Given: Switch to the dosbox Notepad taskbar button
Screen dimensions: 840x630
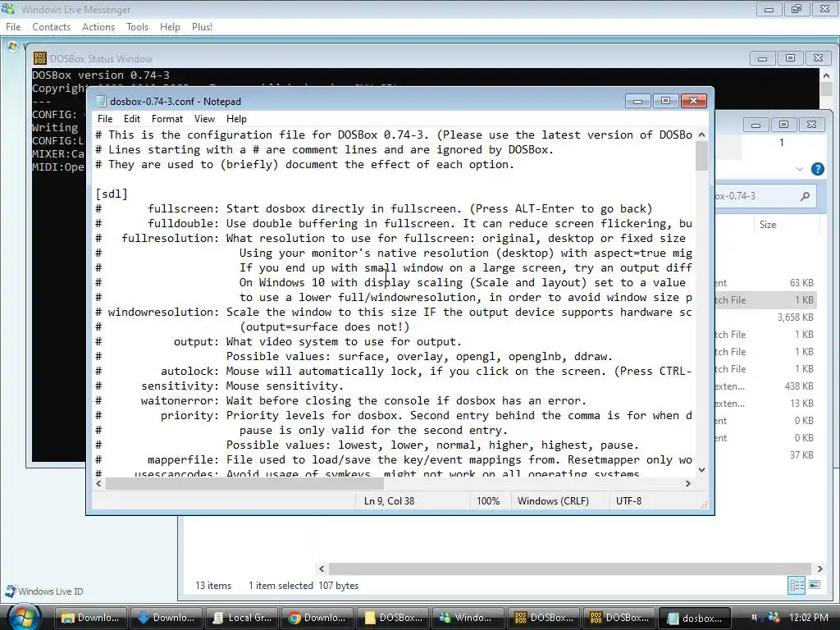Looking at the screenshot, I should pos(695,618).
